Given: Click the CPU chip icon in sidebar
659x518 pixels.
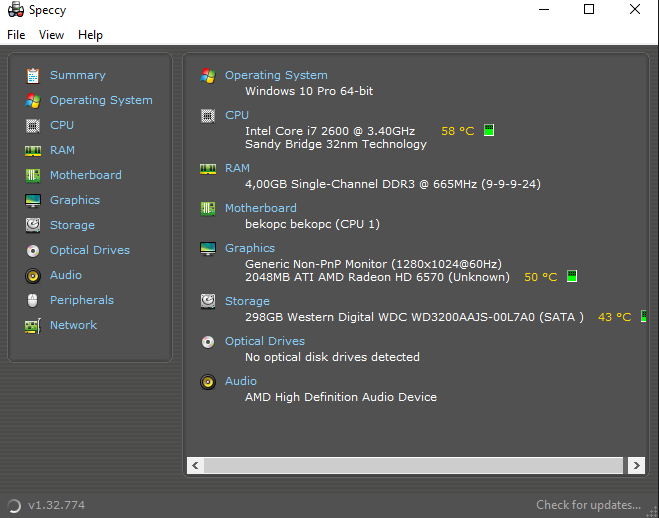Looking at the screenshot, I should (x=33, y=125).
